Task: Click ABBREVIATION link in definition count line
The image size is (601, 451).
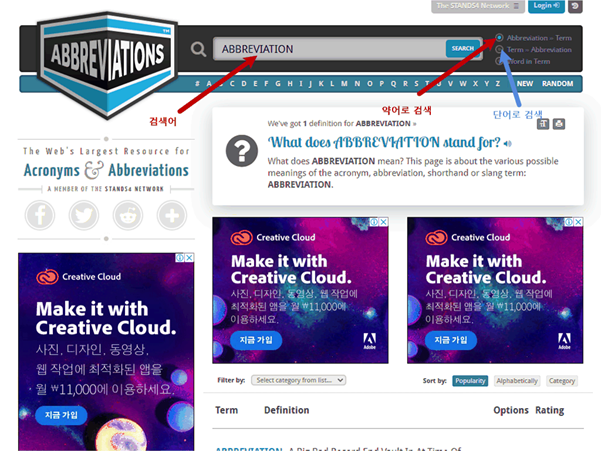Action: point(383,124)
